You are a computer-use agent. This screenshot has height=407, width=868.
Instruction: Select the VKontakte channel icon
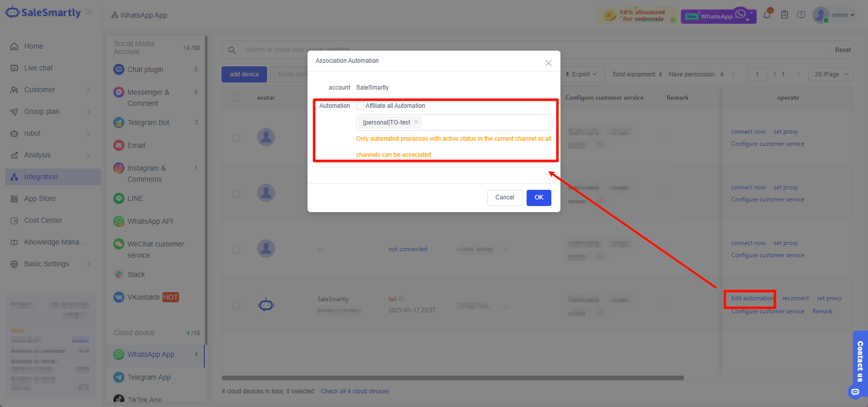(x=119, y=297)
